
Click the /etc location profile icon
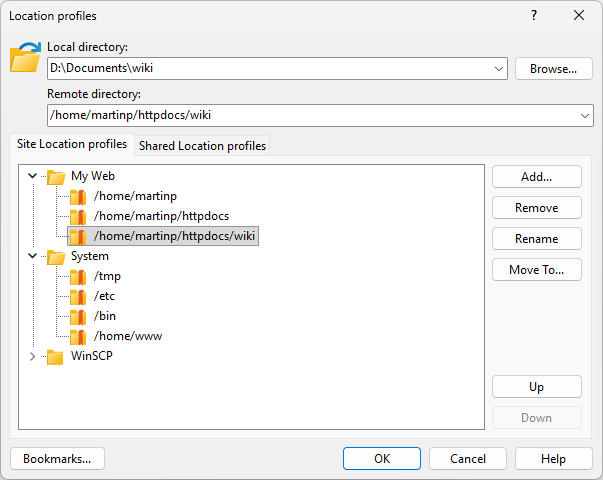pyautogui.click(x=78, y=297)
